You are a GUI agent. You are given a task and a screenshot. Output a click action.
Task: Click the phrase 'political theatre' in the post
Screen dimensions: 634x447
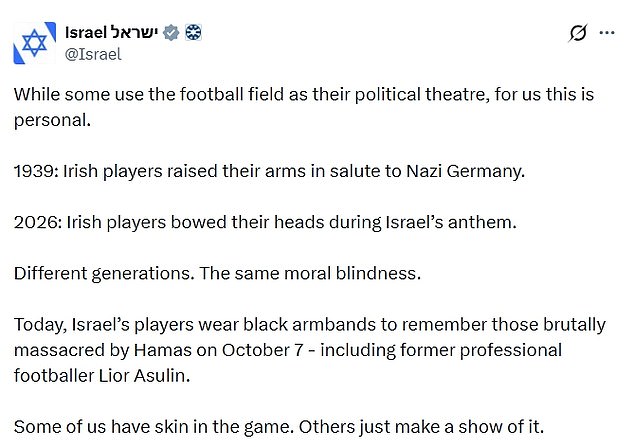coord(421,95)
